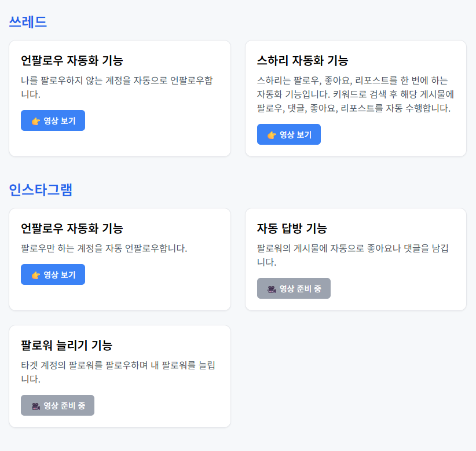
Task: Click description starting 팔로워의 게시물에 자동으로
Action: pyautogui.click(x=353, y=255)
